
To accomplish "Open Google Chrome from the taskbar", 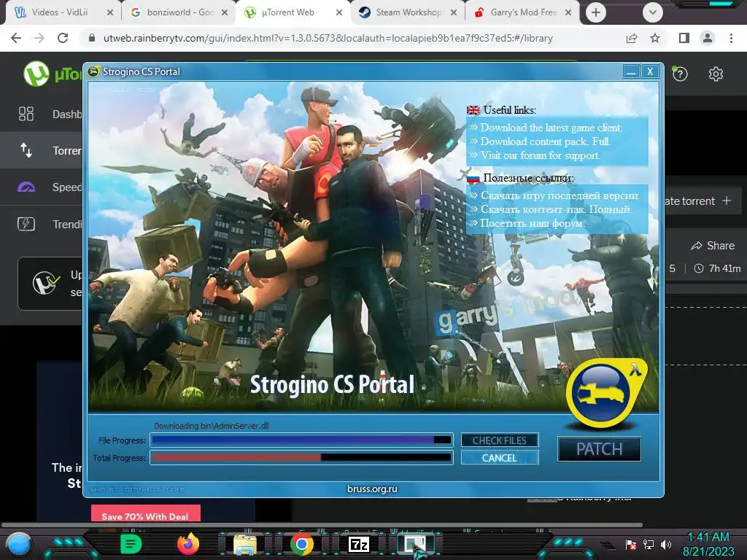I will click(302, 544).
